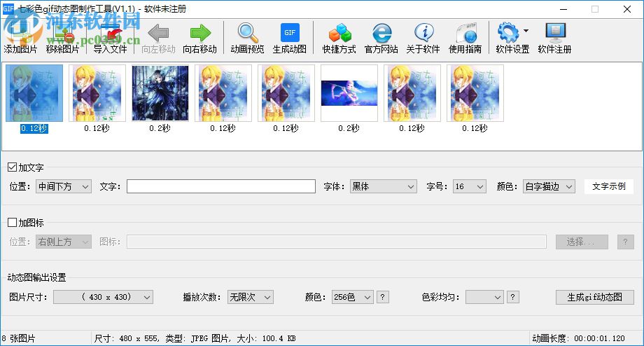Open the font dropdown showing 黑体
Viewport: 644px width, 346px height.
tap(383, 186)
